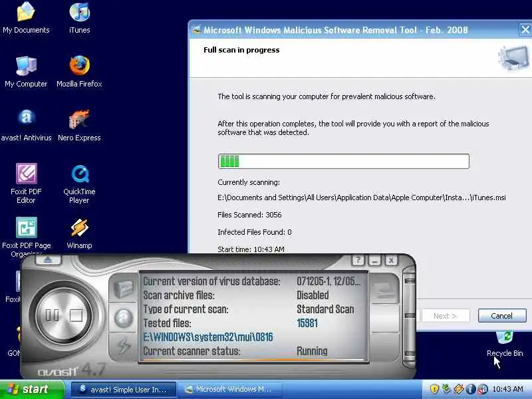Stop the avast! scan
The height and width of the screenshot is (399, 532).
[76, 315]
